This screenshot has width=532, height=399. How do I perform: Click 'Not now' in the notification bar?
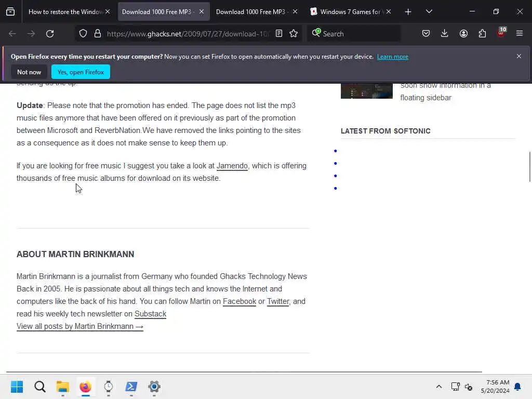click(x=29, y=72)
